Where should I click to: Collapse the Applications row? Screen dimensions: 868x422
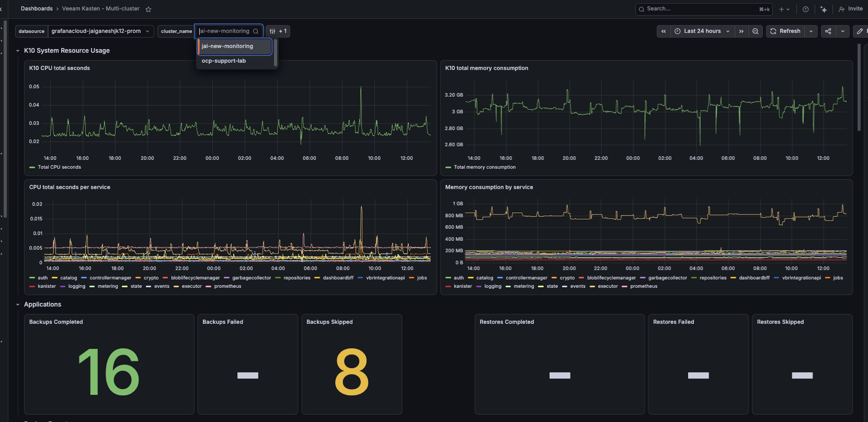pyautogui.click(x=18, y=304)
